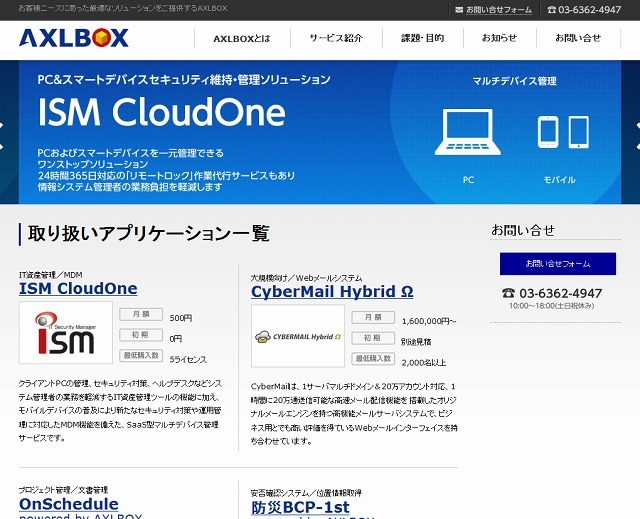Open the ISM CloudOne product link
The height and width of the screenshot is (519, 640).
[78, 288]
